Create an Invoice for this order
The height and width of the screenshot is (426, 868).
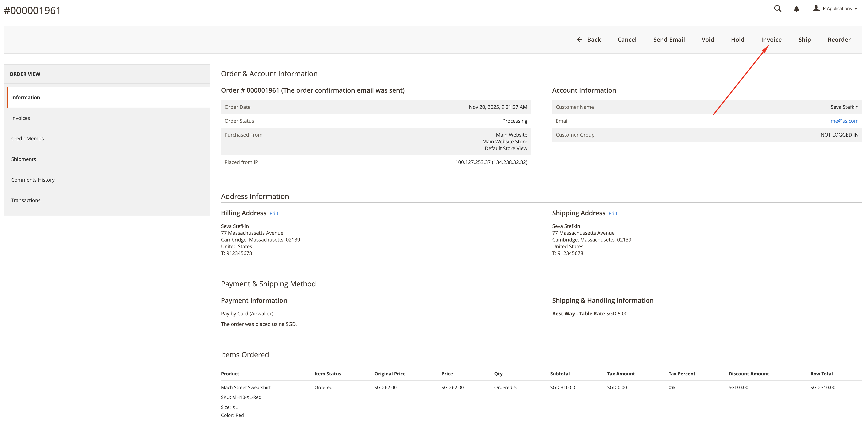[772, 40]
